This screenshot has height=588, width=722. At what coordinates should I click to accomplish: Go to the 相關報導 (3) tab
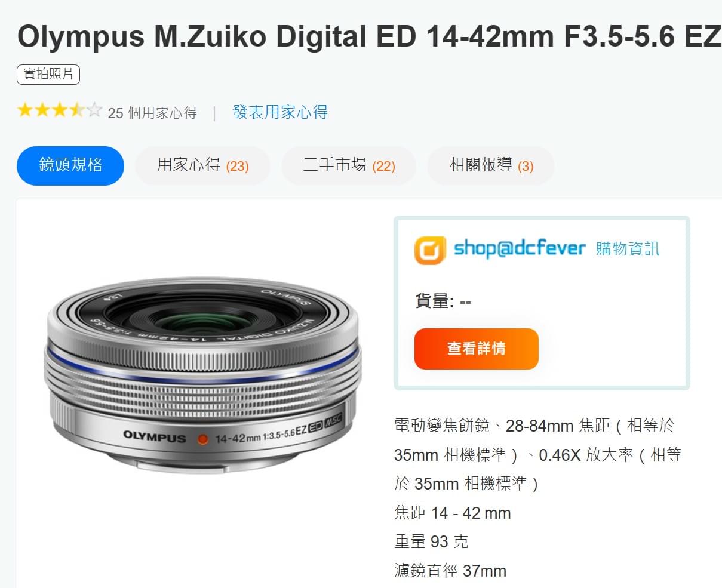pyautogui.click(x=491, y=165)
